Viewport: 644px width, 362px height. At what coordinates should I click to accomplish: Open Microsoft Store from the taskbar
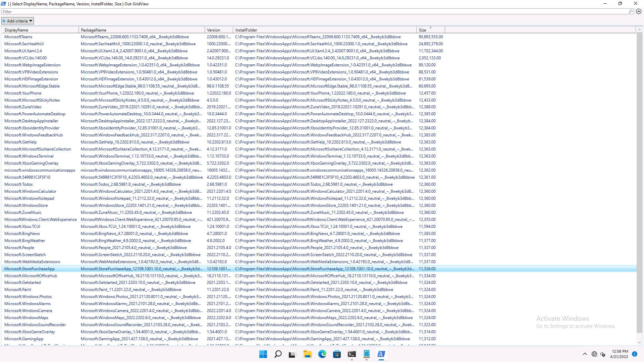point(337,354)
